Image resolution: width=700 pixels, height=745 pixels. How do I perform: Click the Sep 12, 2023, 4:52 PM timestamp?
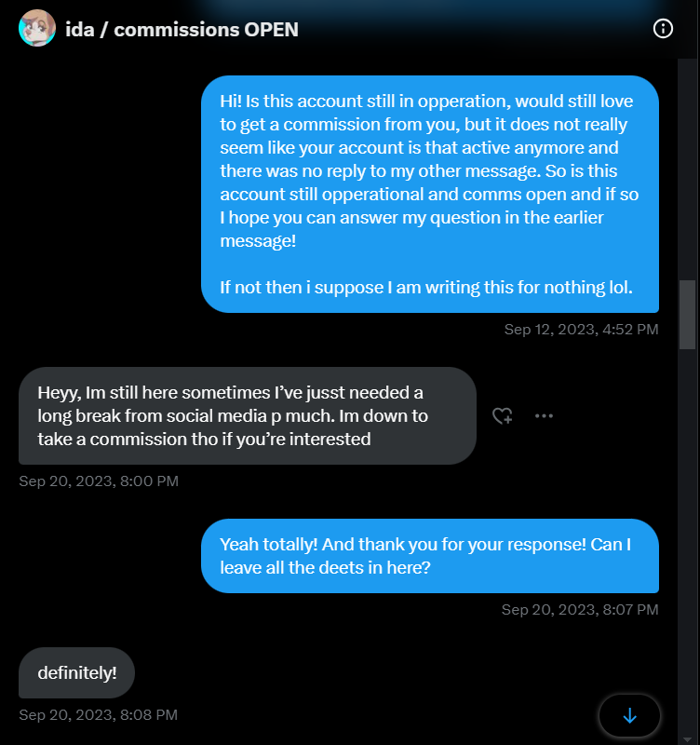tap(581, 329)
